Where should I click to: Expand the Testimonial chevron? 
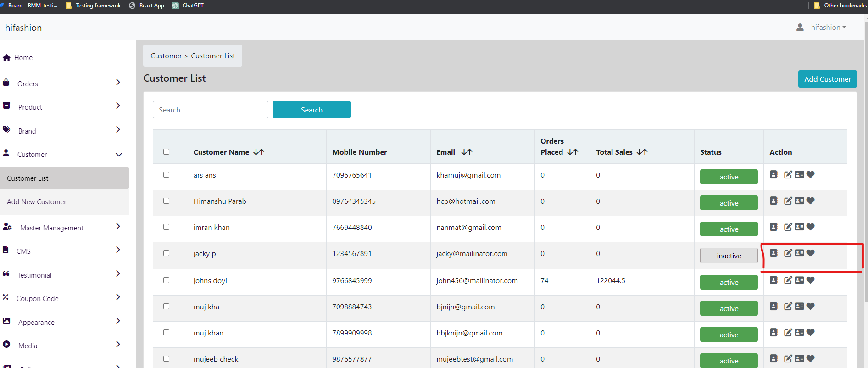click(x=118, y=273)
